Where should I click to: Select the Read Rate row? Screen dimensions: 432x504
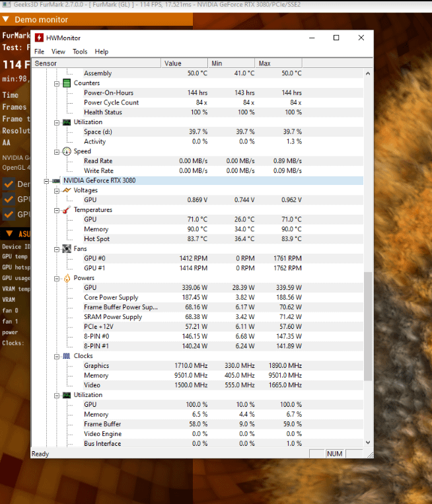coord(223,161)
